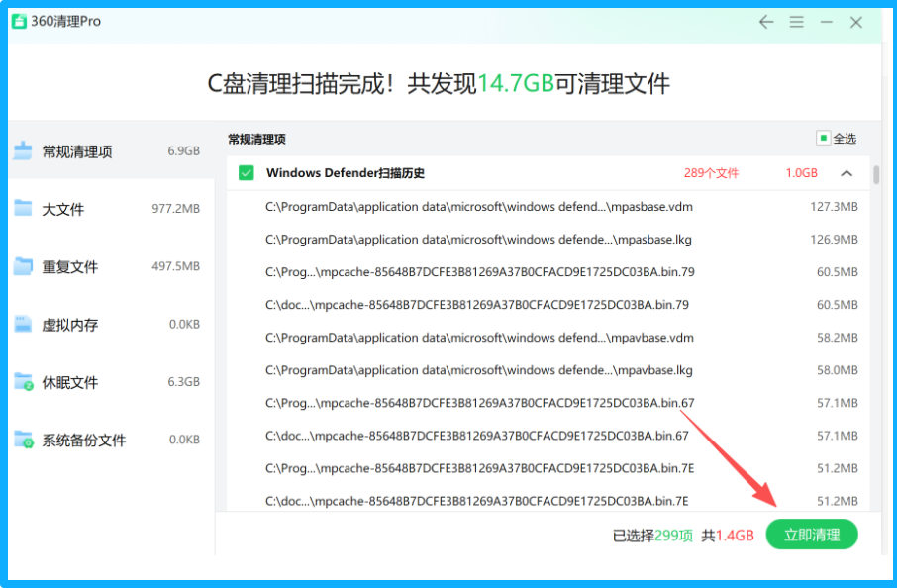Switch to 休眠文件 category
This screenshot has width=897, height=588.
point(112,381)
